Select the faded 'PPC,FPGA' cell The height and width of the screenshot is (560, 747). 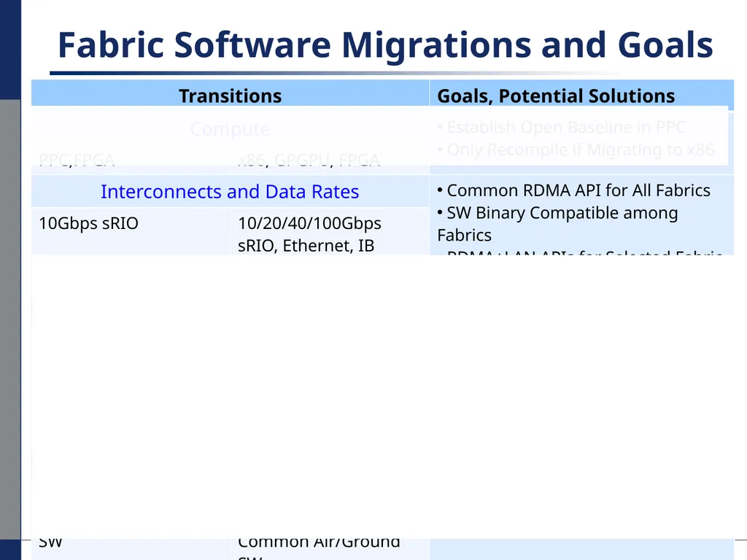coord(77,160)
